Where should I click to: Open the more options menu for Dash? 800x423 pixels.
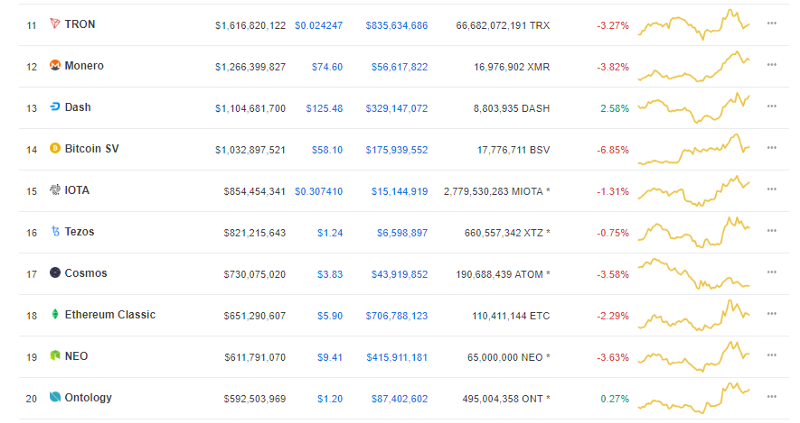pyautogui.click(x=771, y=106)
